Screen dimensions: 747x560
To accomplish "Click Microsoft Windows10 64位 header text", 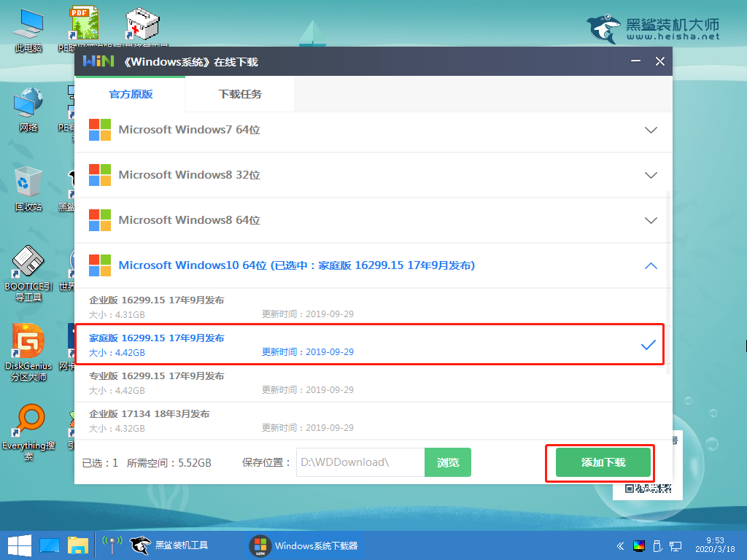I will tap(296, 265).
